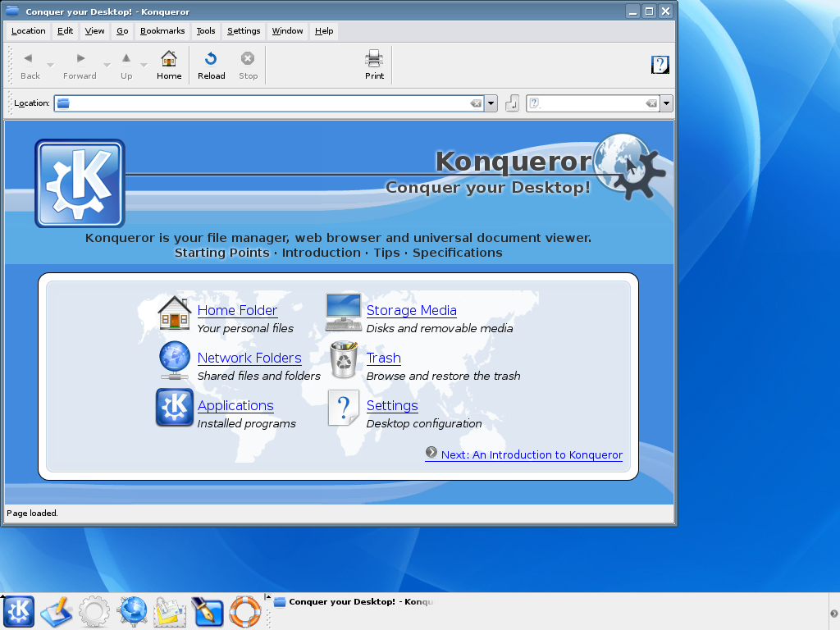Viewport: 840px width, 630px height.
Task: Click the search provider icon in the search field
Action: tap(535, 103)
